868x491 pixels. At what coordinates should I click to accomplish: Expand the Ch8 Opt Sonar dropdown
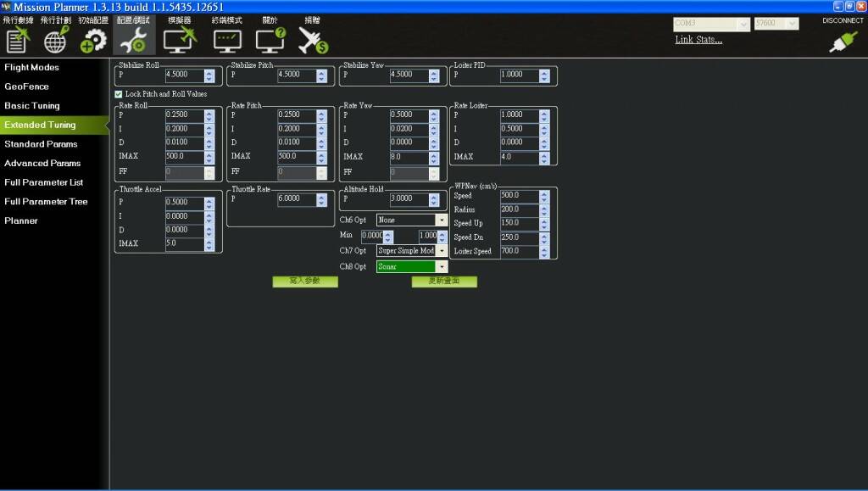tap(441, 266)
